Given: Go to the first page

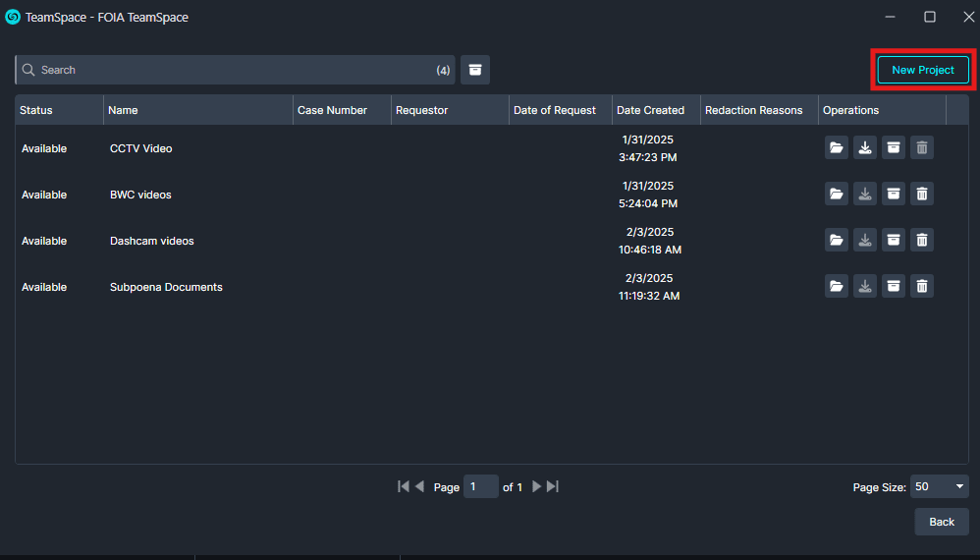Looking at the screenshot, I should tap(404, 486).
